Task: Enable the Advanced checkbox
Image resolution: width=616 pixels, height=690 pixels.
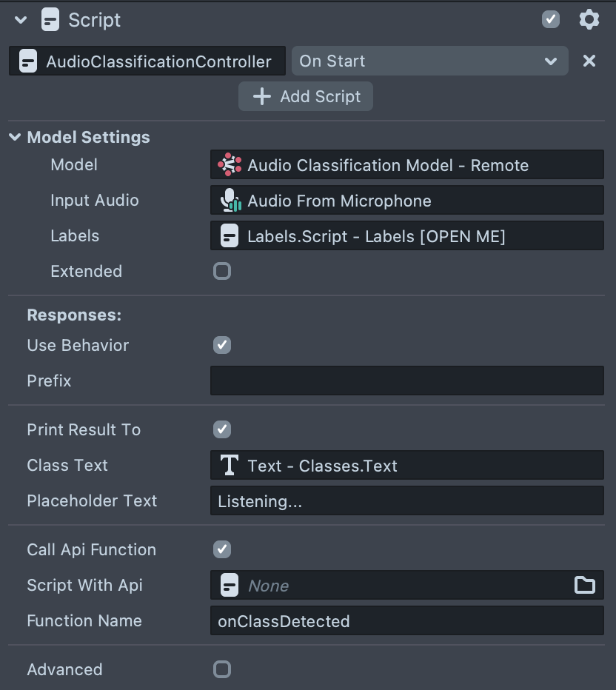Action: 222,669
